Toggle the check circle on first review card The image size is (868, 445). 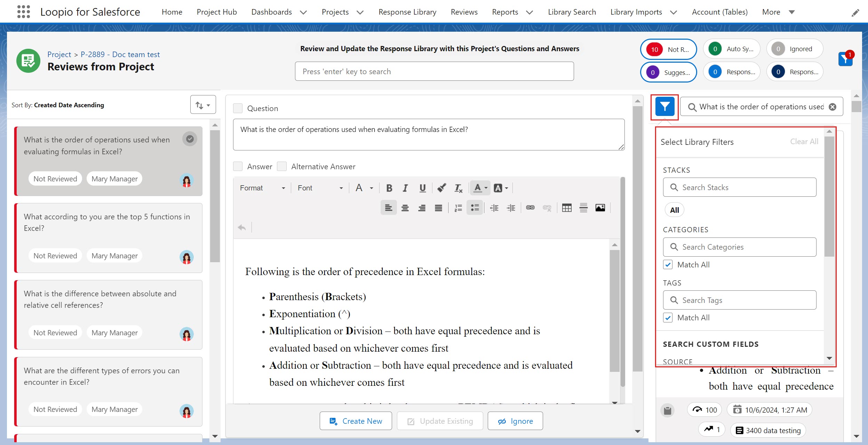pos(190,139)
